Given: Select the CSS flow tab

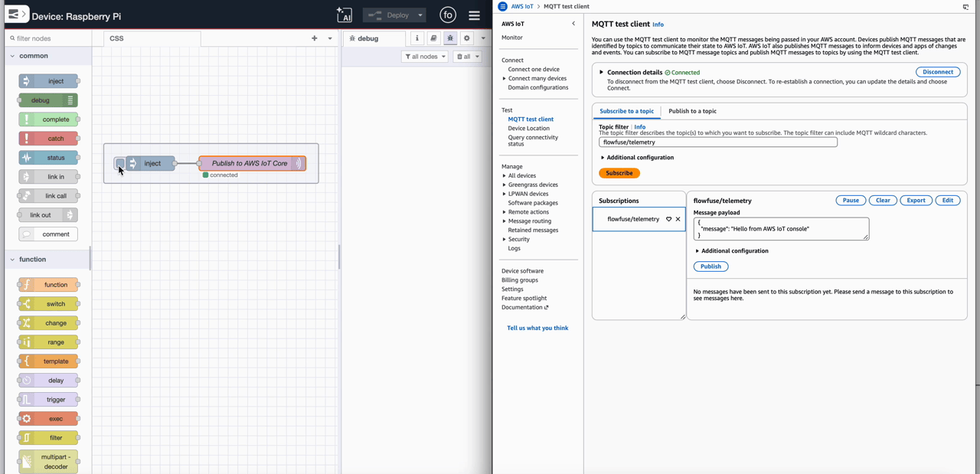Looking at the screenshot, I should [x=116, y=38].
